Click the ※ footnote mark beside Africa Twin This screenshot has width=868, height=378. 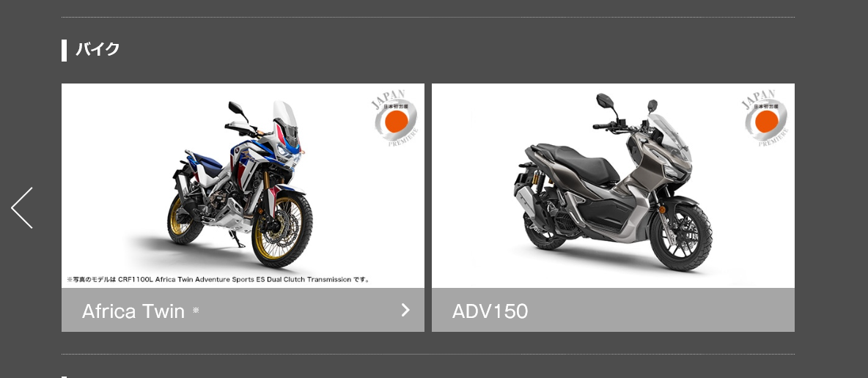[196, 311]
